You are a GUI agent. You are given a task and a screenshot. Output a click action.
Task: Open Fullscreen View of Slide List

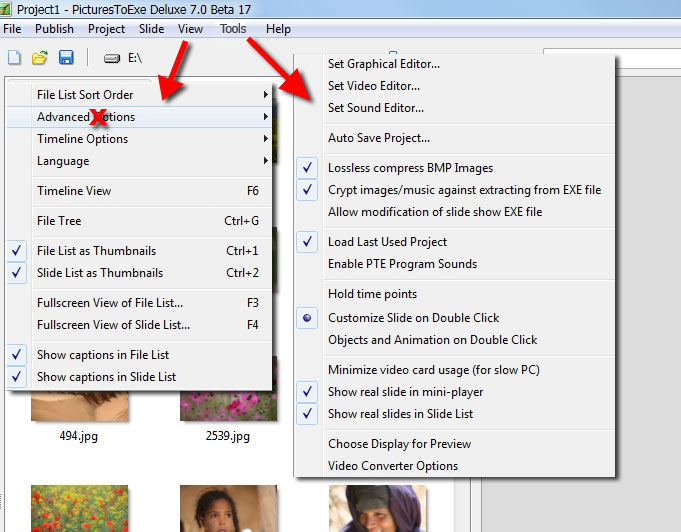[x=139, y=325]
